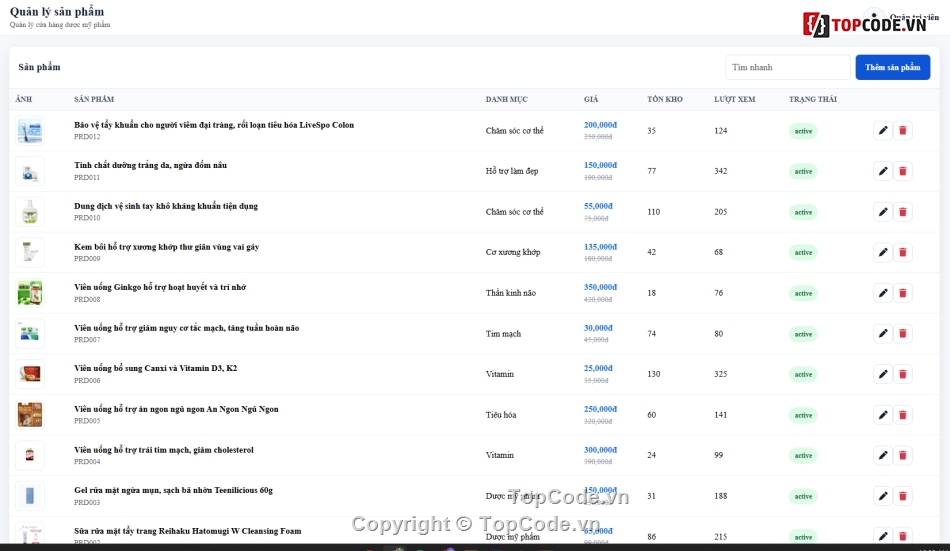Edit product PRD011 with pencil icon

click(883, 171)
